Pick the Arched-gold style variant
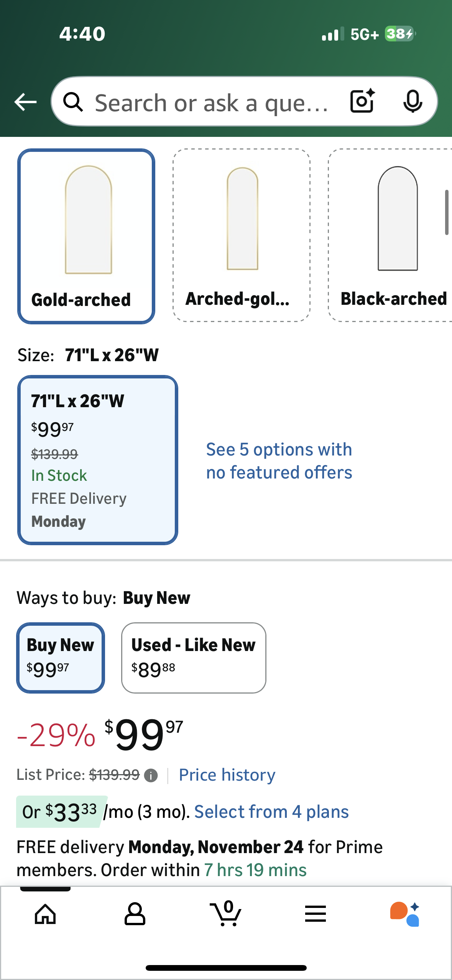Image resolution: width=452 pixels, height=980 pixels. pos(242,235)
